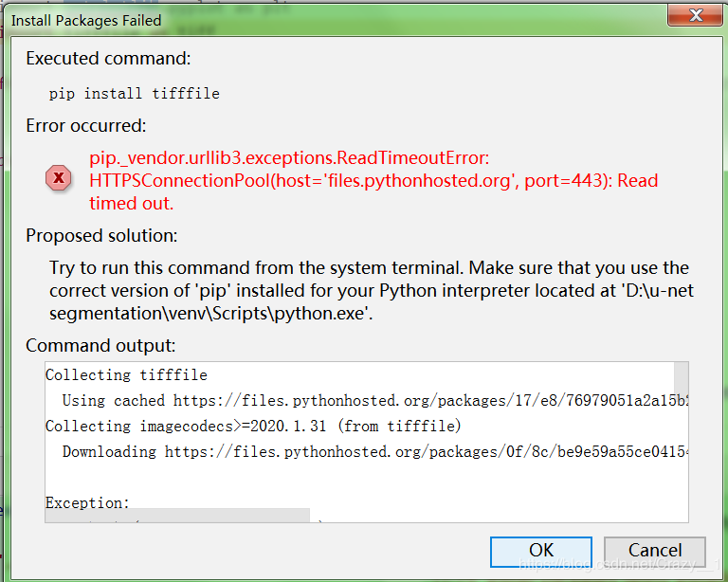Click the proposed solution paragraph text
Image resolution: width=728 pixels, height=582 pixels.
pos(370,291)
